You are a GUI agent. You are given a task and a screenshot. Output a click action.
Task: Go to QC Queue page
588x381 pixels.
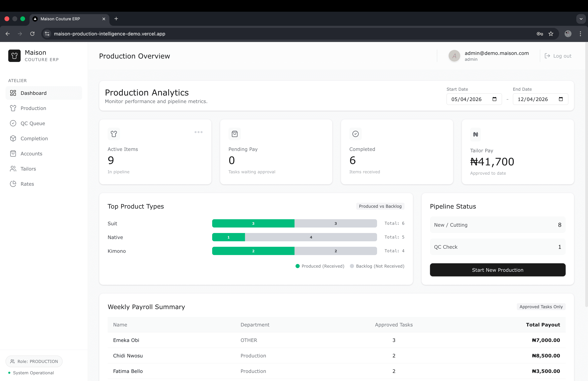click(x=33, y=123)
